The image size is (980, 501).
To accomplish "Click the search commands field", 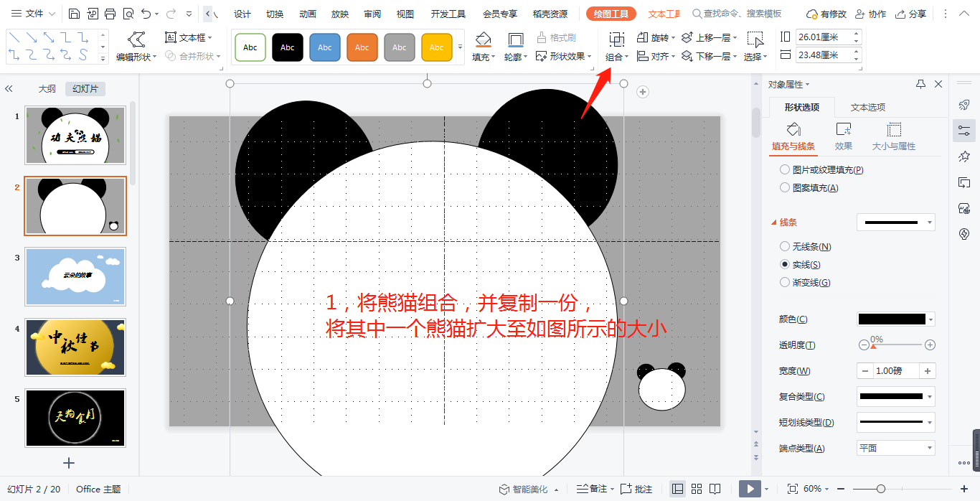I will [x=738, y=14].
